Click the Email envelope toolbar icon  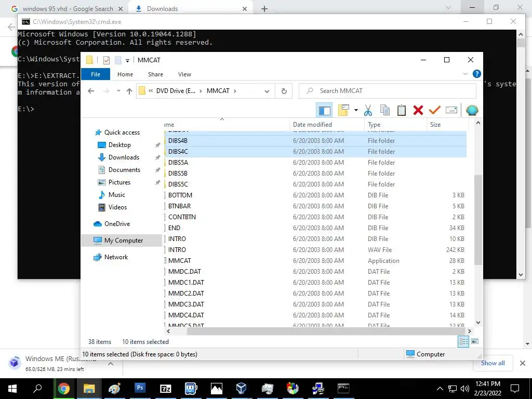[x=451, y=110]
